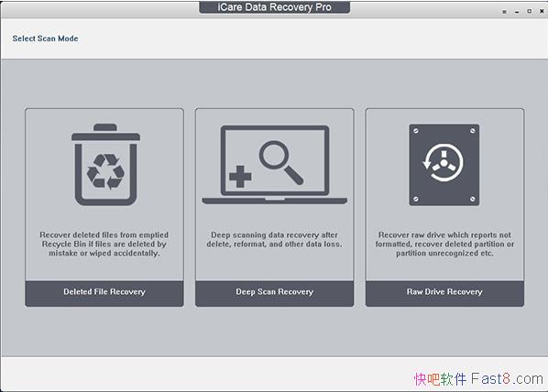Viewport: 548px width, 392px height.
Task: Click the 'Recover raw drive which reports' description
Action: coord(444,244)
